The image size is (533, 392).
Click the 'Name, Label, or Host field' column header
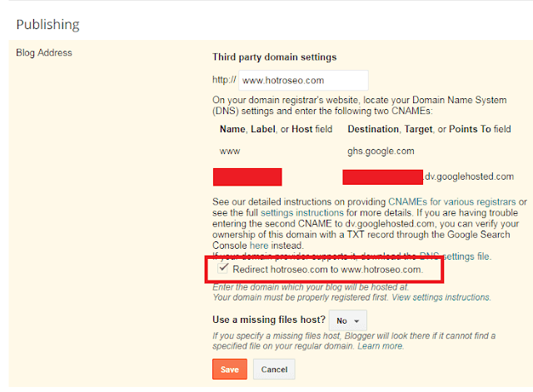pos(276,129)
